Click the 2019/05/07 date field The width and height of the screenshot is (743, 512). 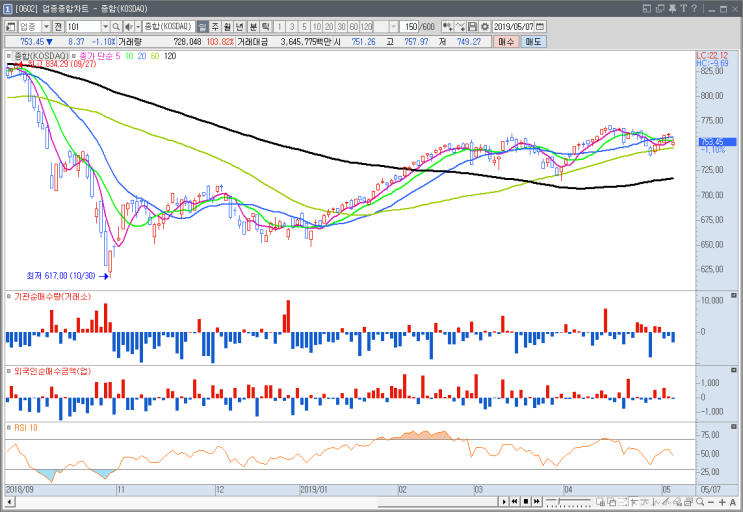(514, 27)
